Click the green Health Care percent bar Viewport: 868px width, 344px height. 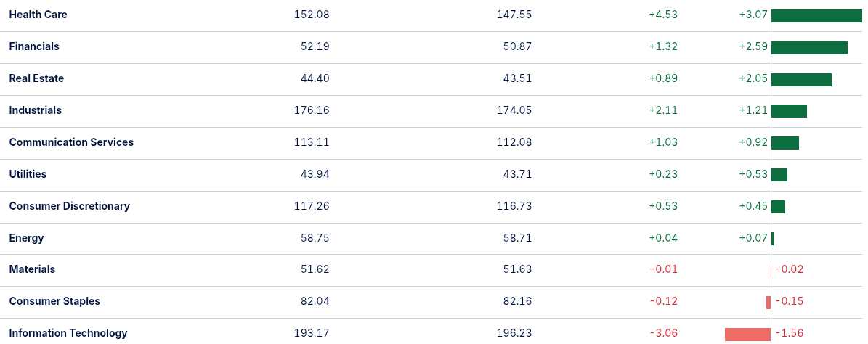(816, 16)
